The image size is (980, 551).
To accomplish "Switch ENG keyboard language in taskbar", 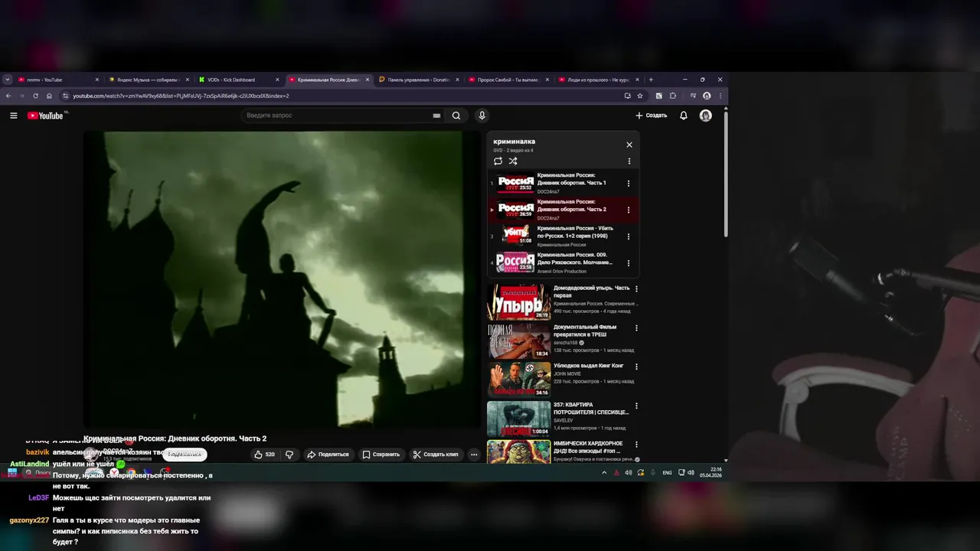I will coord(667,473).
